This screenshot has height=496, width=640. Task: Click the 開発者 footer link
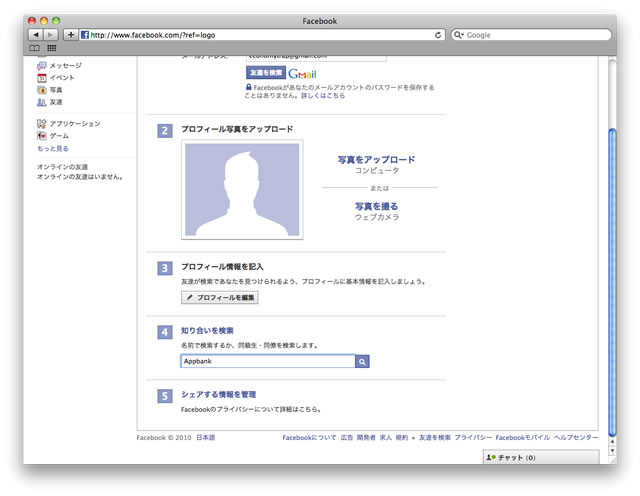[366, 438]
